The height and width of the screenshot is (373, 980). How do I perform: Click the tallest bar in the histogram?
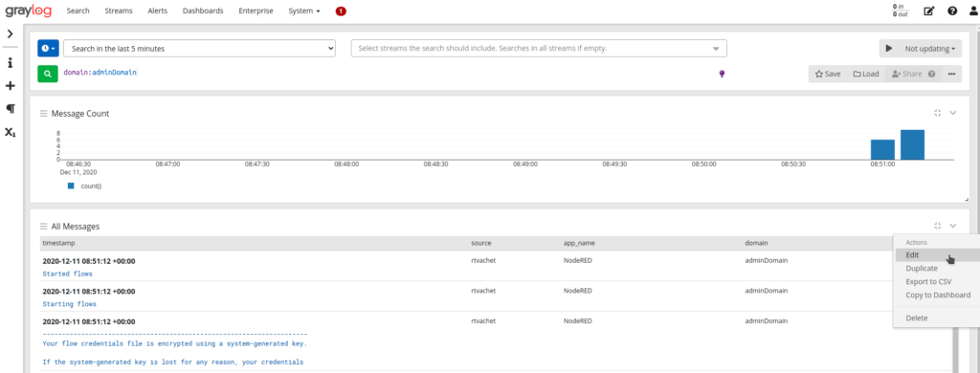click(x=912, y=144)
